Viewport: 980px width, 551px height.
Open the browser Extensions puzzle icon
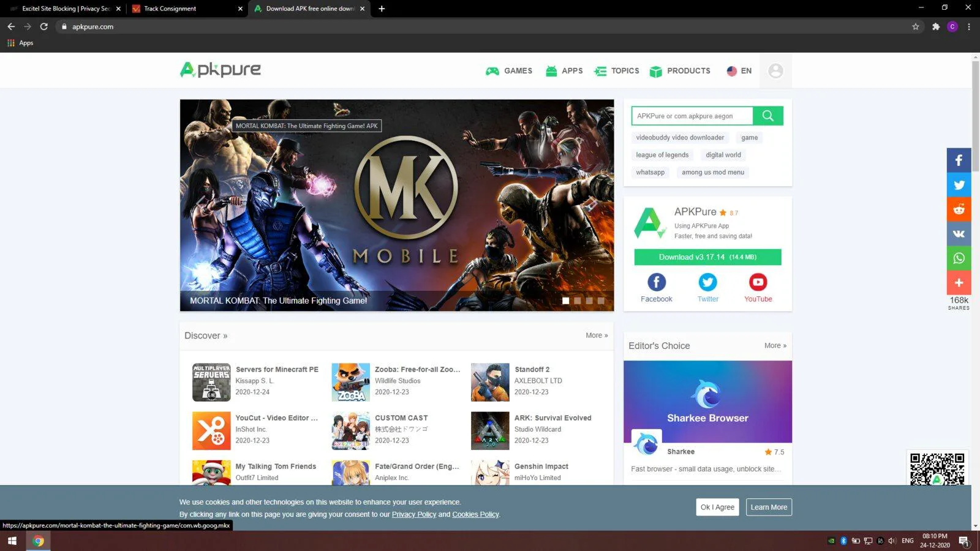pos(936,26)
